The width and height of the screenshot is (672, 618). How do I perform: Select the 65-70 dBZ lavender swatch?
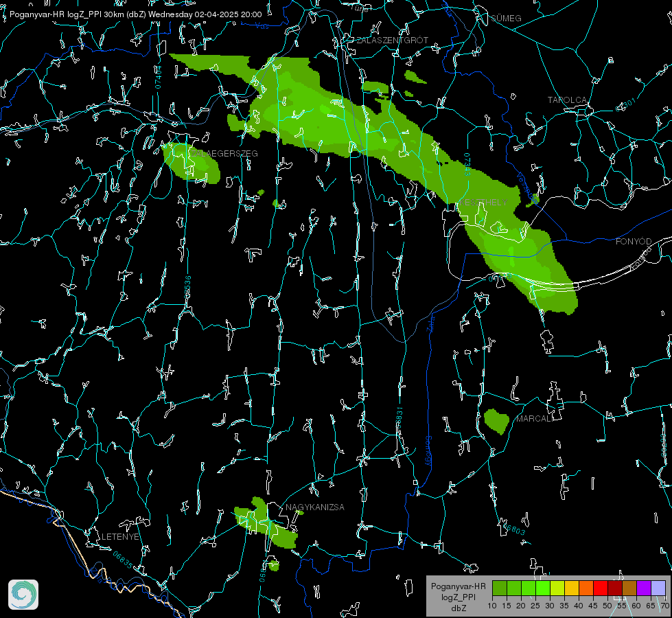coord(658,588)
